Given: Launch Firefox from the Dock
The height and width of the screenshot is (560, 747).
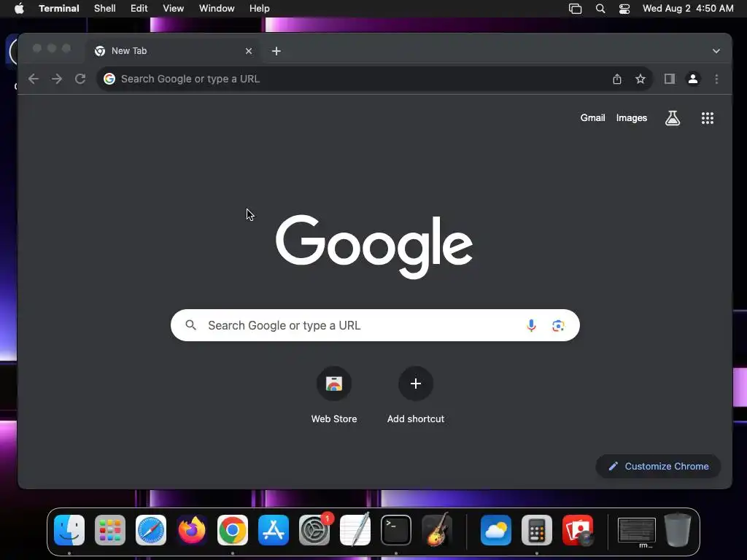Looking at the screenshot, I should point(192,530).
